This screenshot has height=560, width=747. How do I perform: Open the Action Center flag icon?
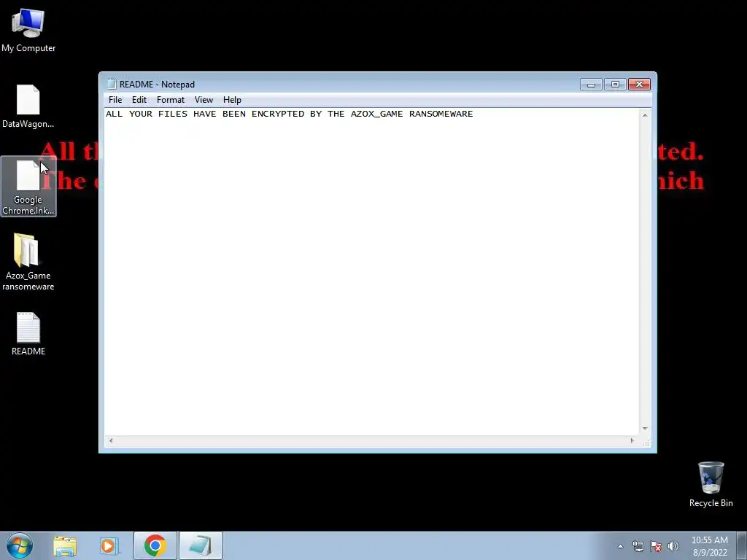656,546
